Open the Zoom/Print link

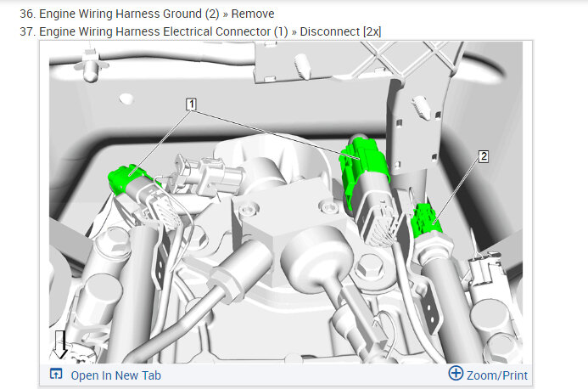(x=497, y=375)
